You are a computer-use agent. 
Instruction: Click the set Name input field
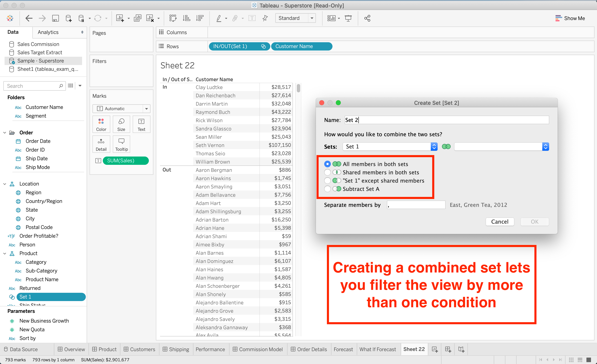point(447,120)
